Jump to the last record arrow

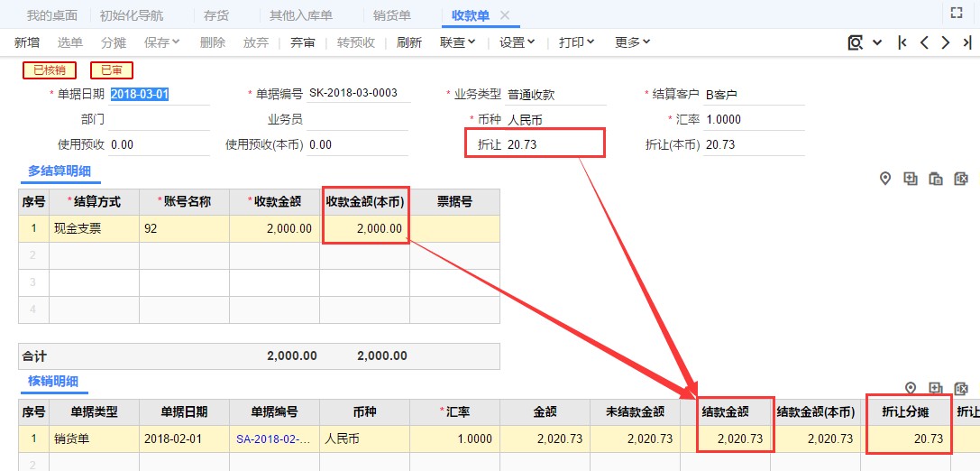[966, 42]
